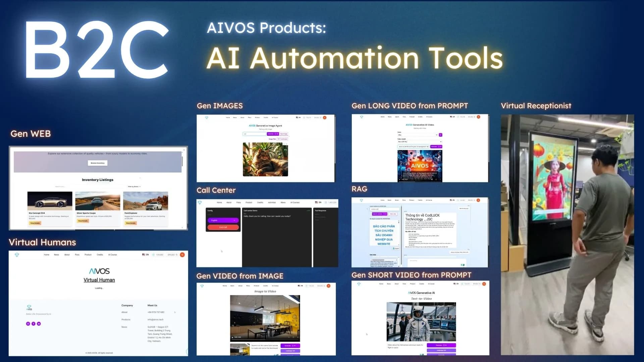This screenshot has height=362, width=644.
Task: Click purple Generate button in Gen IMAGES
Action: (273, 134)
